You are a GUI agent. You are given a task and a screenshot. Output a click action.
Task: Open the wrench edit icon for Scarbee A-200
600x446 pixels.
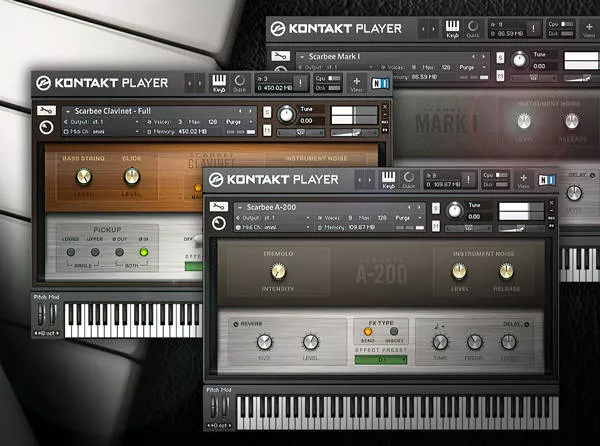(218, 207)
